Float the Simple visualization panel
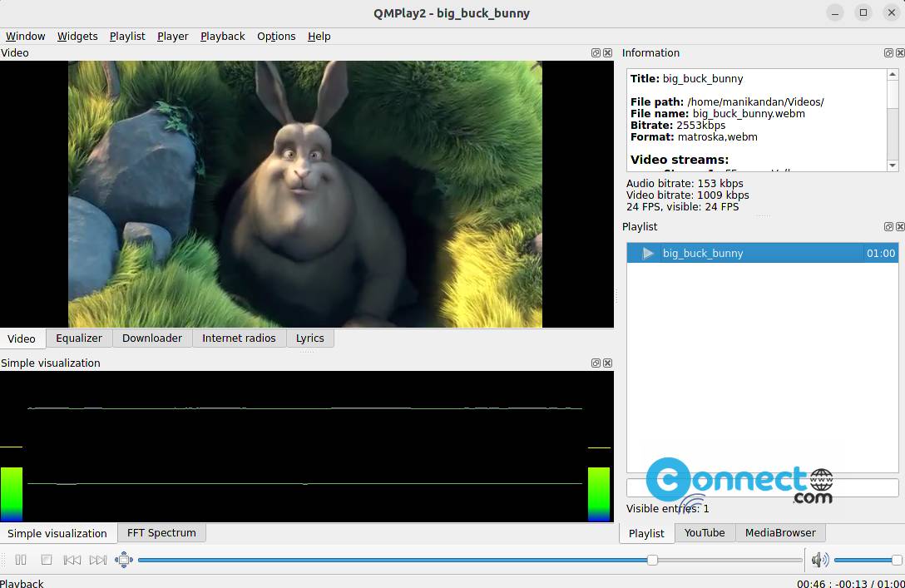Viewport: 905px width, 588px height. point(596,363)
